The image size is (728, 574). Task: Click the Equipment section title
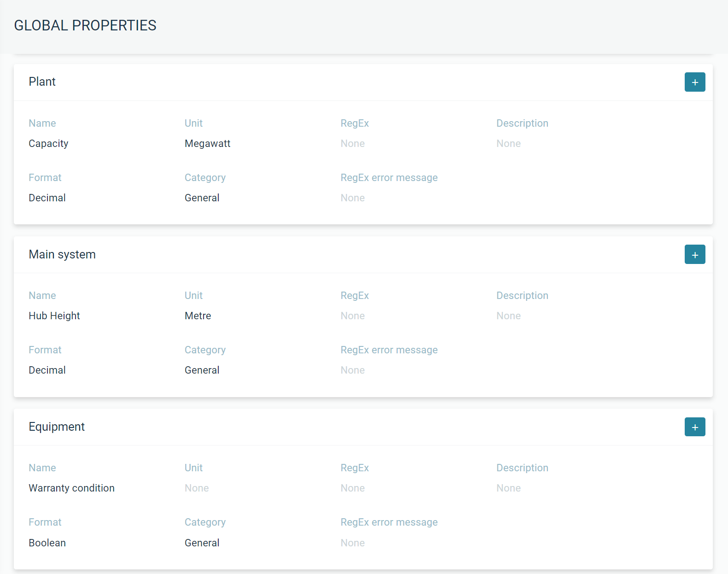coord(57,427)
